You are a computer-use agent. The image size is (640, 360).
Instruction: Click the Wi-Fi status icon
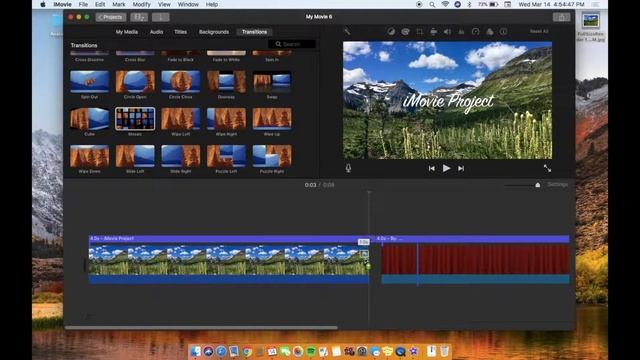point(445,4)
